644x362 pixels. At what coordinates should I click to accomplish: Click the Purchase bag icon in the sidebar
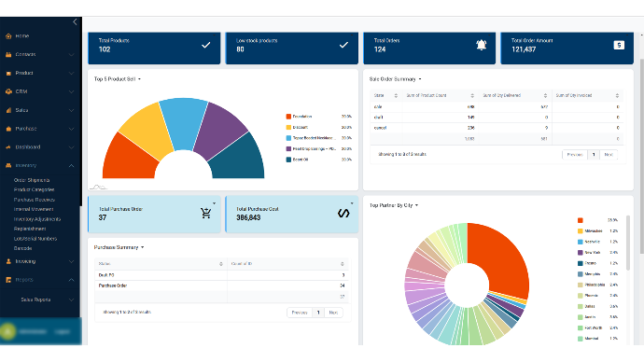[x=8, y=129]
